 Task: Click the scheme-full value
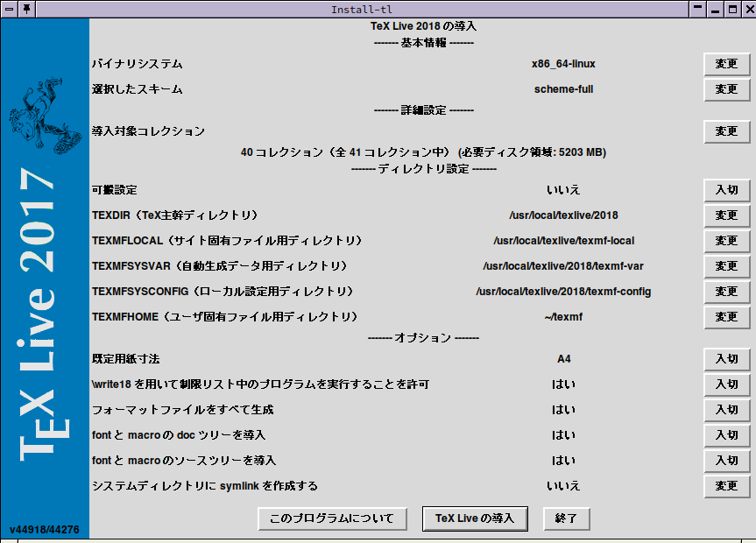[x=563, y=89]
